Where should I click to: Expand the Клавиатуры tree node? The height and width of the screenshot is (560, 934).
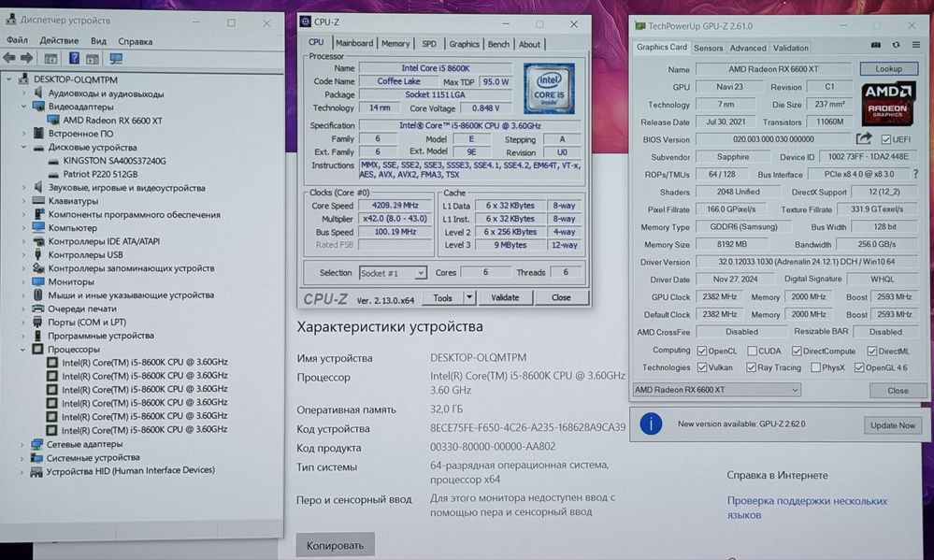point(23,201)
